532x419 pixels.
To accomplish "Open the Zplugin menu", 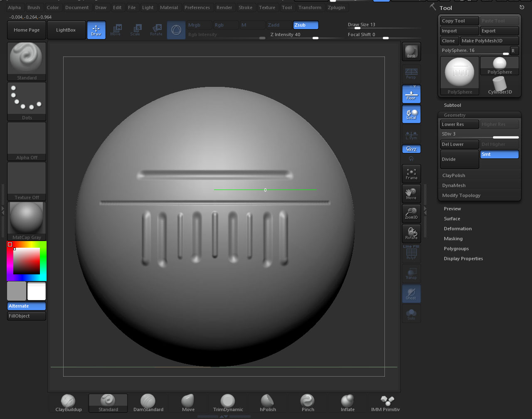I will pyautogui.click(x=336, y=7).
